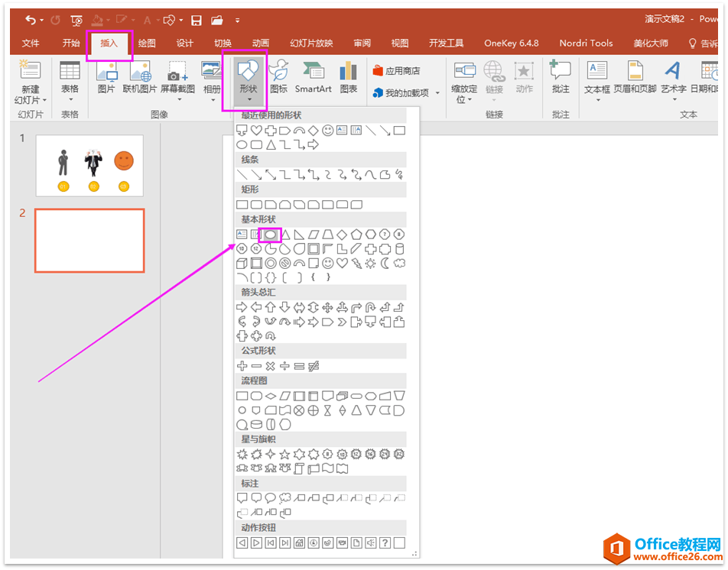Image resolution: width=728 pixels, height=570 pixels.
Task: Open the 文本框 dropdown
Action: 597,82
